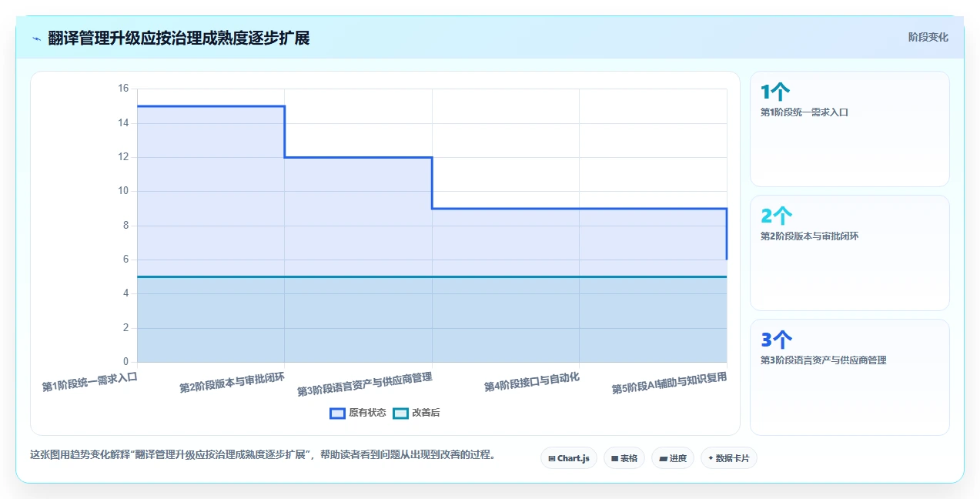Toggle the 原有状态 legend swatch
Screen dimensions: 980x499
point(337,413)
